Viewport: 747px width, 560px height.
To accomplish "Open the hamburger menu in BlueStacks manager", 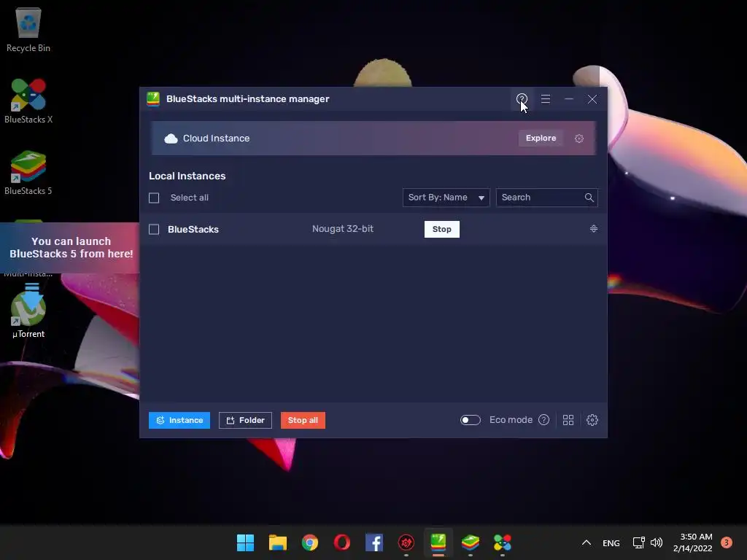I will click(546, 99).
